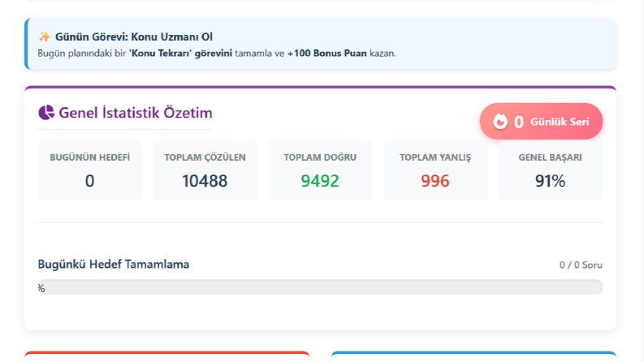Click the 'Konu Tekrarı' görevini bold text
The height and width of the screenshot is (362, 644).
[x=180, y=54]
